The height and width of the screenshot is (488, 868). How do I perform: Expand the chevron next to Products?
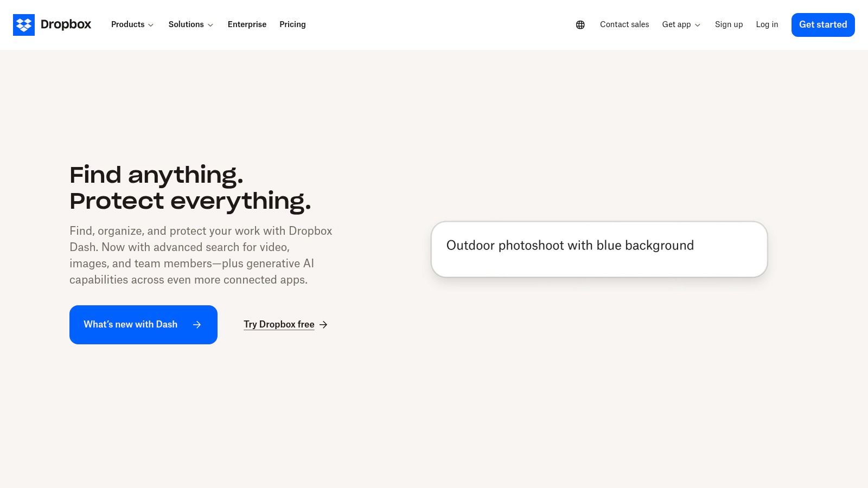pyautogui.click(x=151, y=25)
